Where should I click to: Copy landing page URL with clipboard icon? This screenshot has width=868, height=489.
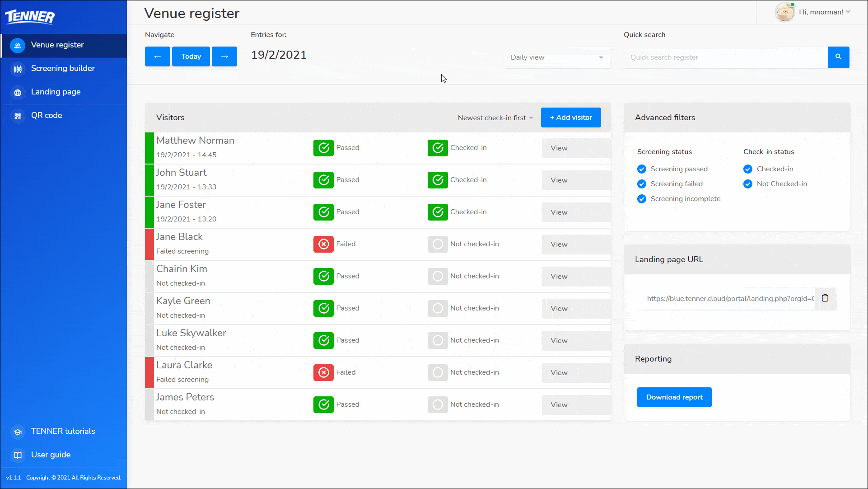point(825,298)
